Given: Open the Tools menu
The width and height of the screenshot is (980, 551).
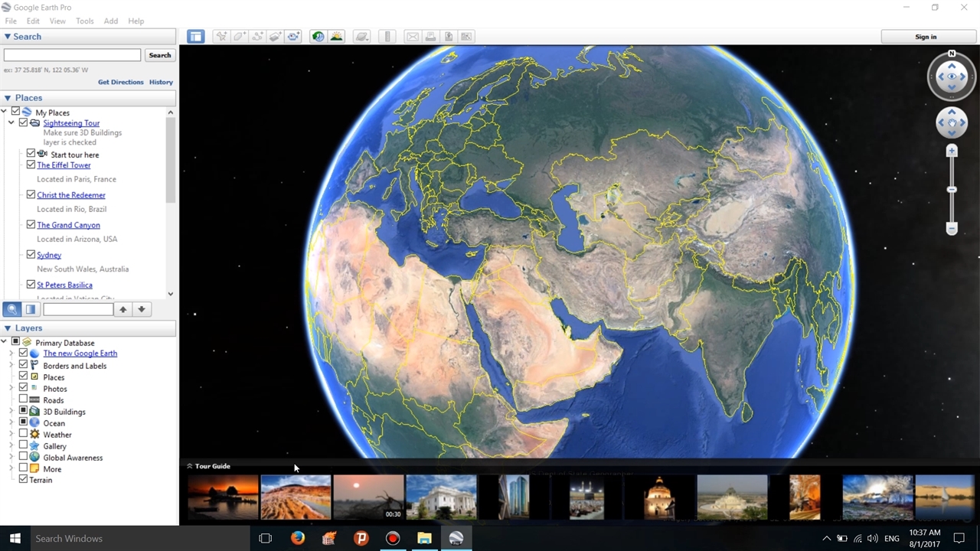Looking at the screenshot, I should (84, 21).
